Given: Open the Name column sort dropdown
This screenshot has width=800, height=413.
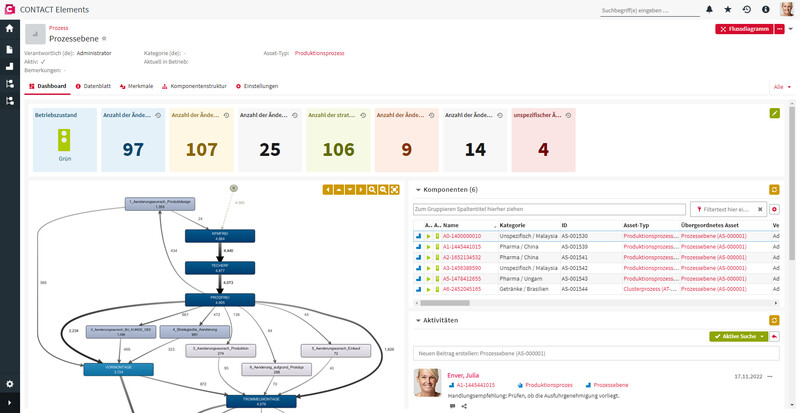Looking at the screenshot, I should tap(495, 226).
